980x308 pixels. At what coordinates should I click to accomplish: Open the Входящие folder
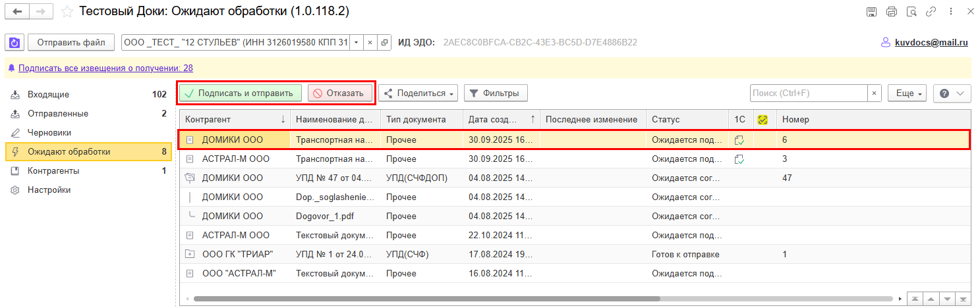click(x=48, y=95)
